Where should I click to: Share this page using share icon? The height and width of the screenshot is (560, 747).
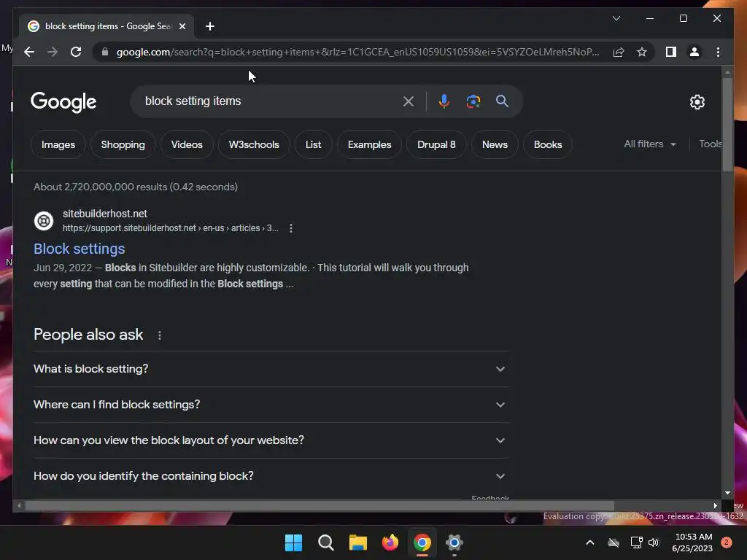coord(619,52)
